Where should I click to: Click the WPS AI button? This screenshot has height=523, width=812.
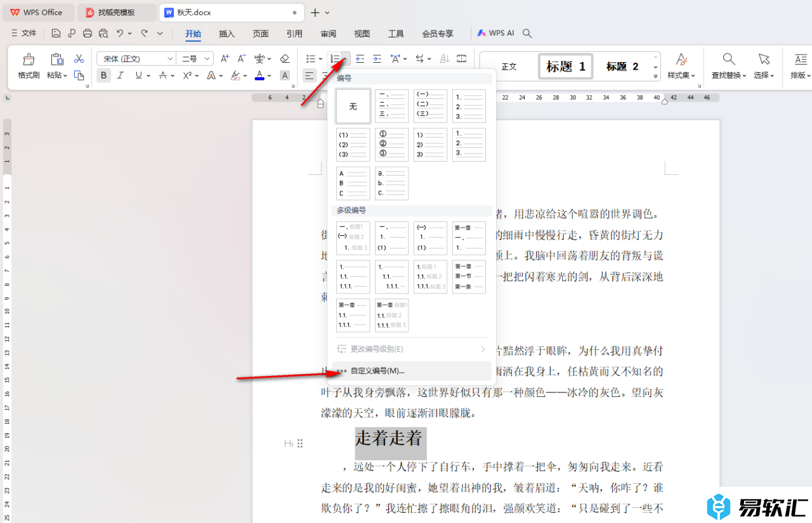495,33
